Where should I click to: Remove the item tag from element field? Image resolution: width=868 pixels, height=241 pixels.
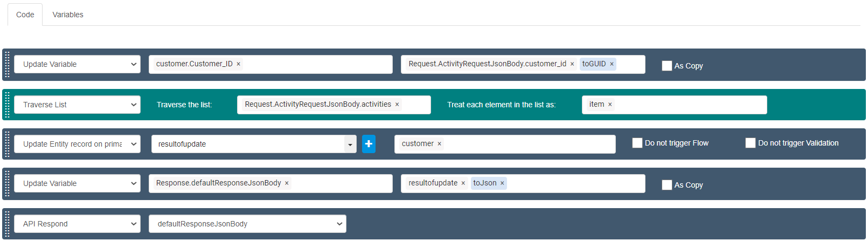(x=610, y=105)
